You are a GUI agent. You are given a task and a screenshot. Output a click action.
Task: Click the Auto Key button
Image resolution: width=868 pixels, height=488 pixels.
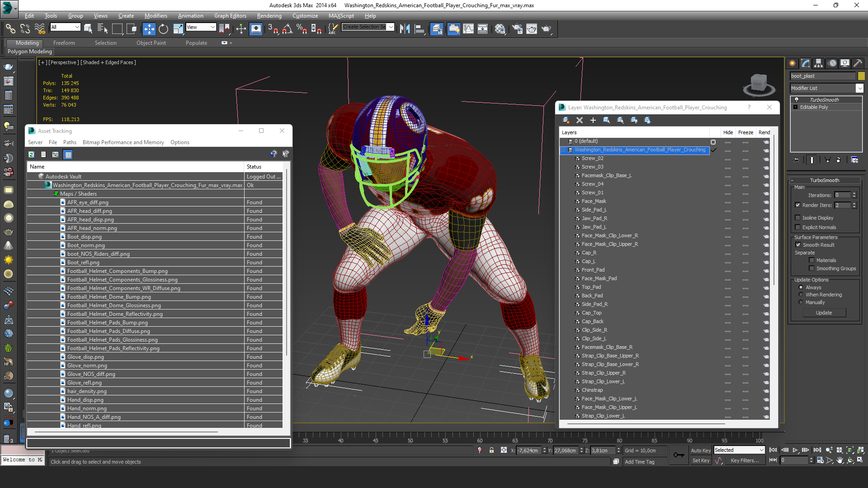pos(700,450)
